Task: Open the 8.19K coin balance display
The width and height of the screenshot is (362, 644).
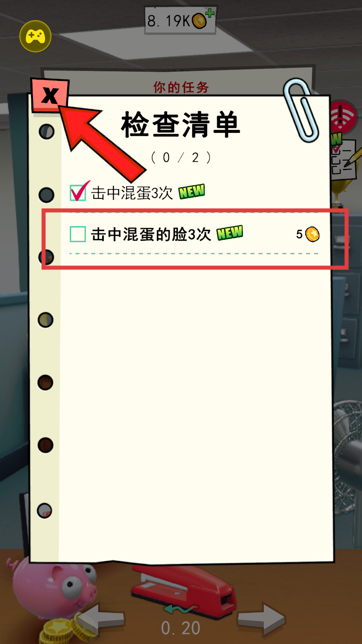Action: (x=180, y=20)
